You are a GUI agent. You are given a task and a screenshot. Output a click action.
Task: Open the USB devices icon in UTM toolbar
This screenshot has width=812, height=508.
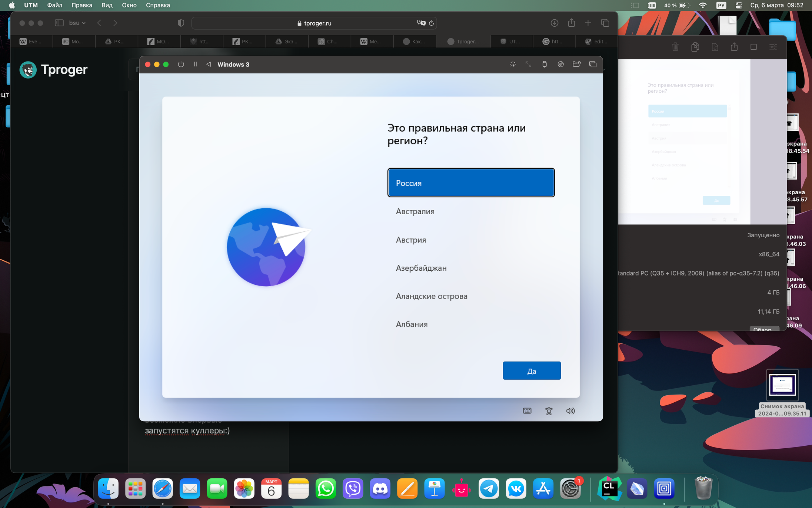click(x=545, y=64)
